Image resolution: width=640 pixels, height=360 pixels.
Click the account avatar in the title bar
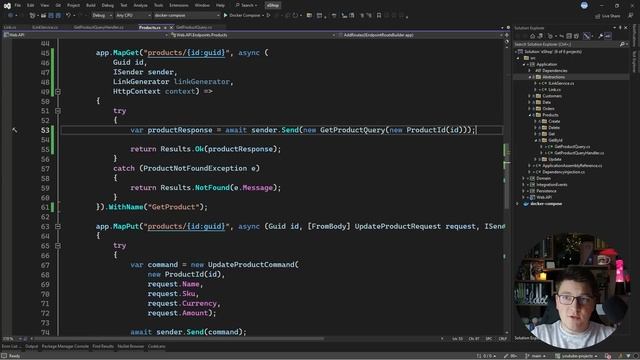[584, 5]
